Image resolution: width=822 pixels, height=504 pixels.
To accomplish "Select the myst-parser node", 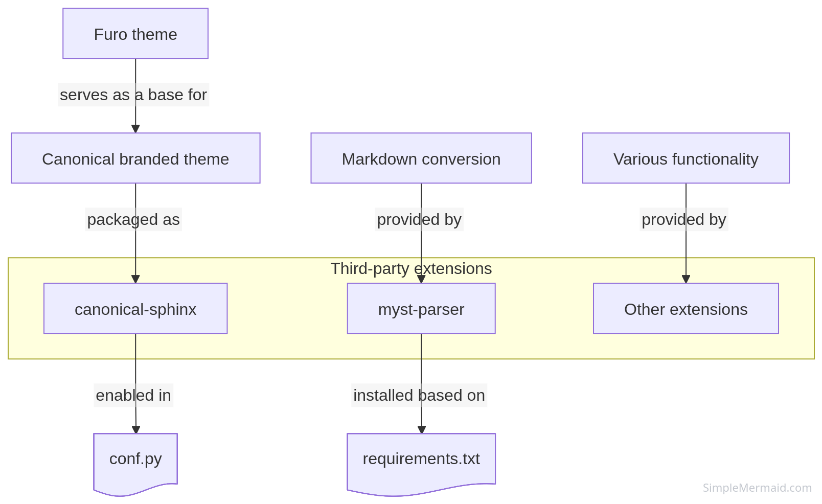I will [x=421, y=309].
